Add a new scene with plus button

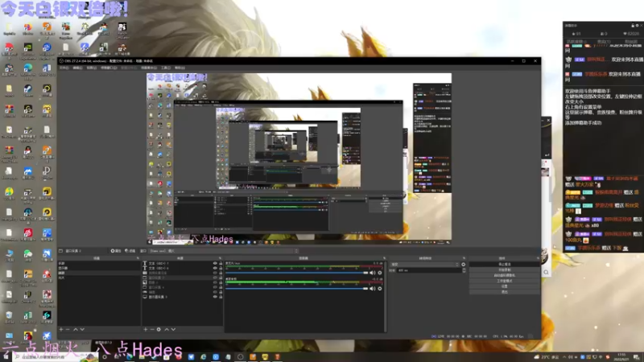pyautogui.click(x=61, y=329)
